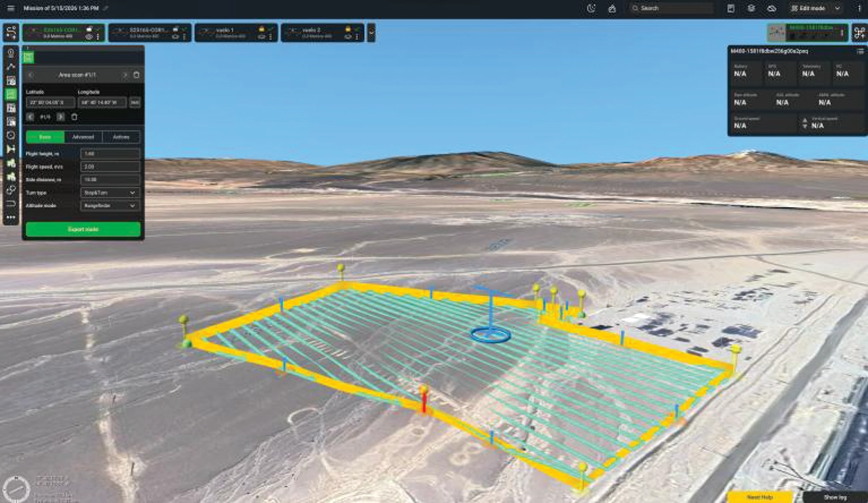
Task: Click the Longitude input field
Action: click(x=103, y=103)
